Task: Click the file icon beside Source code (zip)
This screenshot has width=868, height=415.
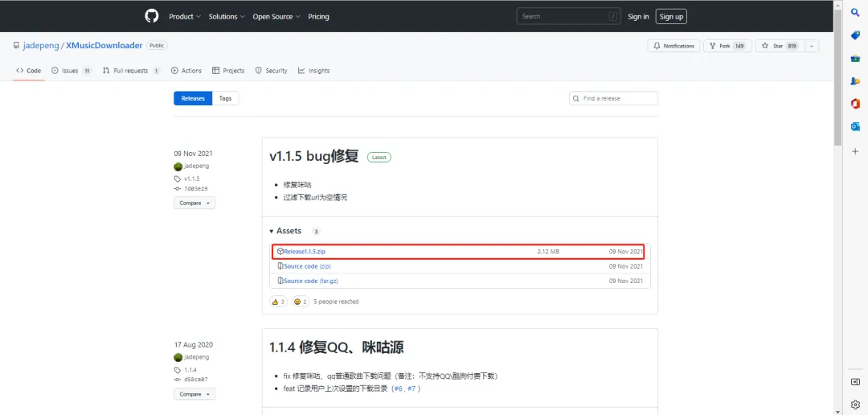Action: tap(280, 266)
